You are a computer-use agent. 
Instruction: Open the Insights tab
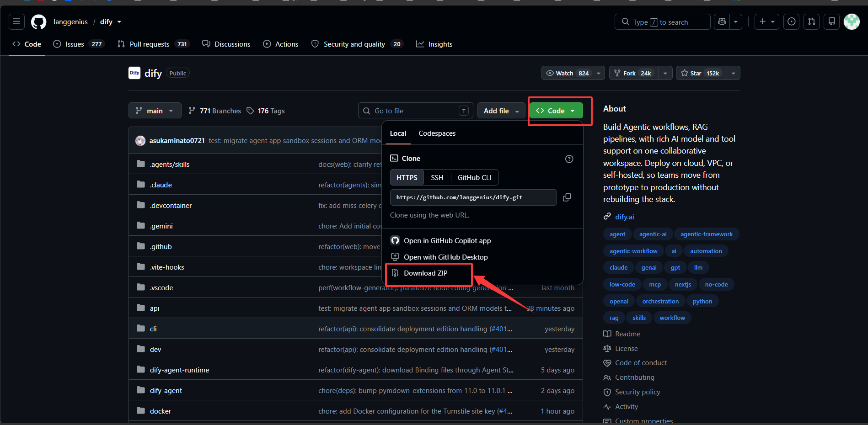pos(434,44)
